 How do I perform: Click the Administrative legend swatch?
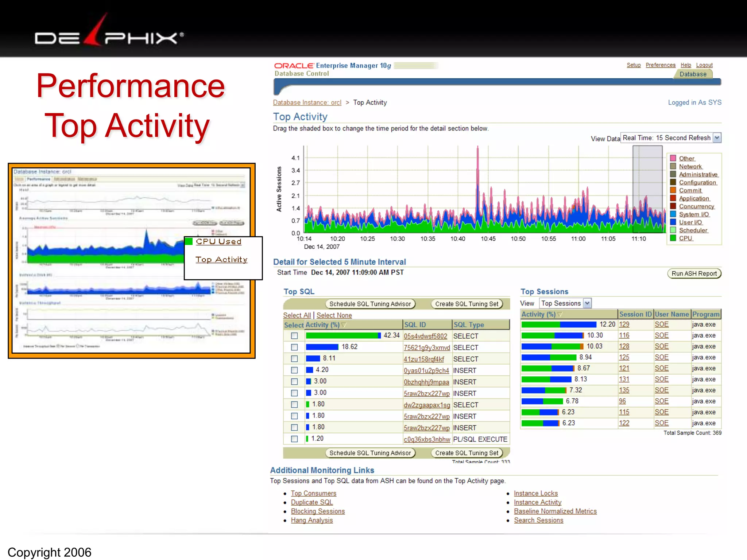point(673,174)
